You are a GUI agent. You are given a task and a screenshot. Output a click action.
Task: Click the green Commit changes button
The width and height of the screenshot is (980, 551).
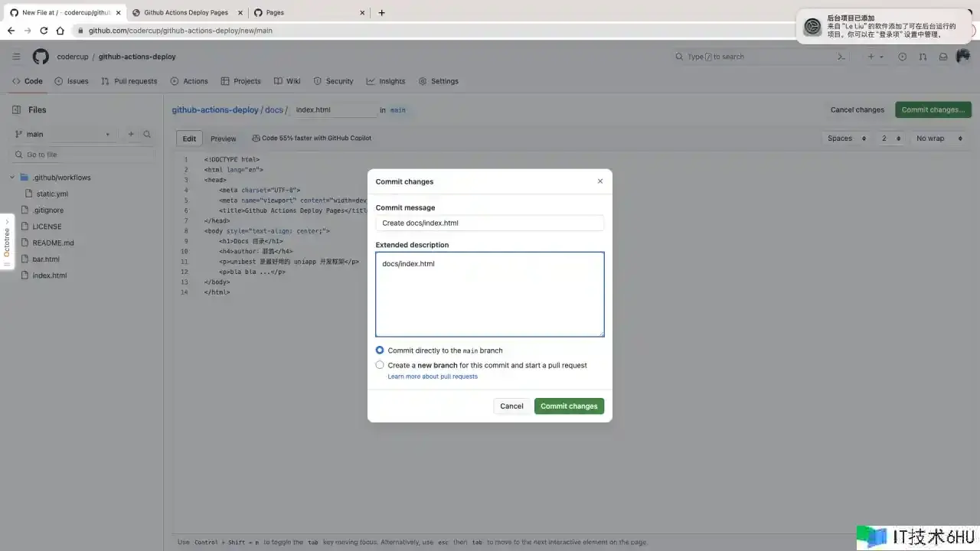point(569,406)
